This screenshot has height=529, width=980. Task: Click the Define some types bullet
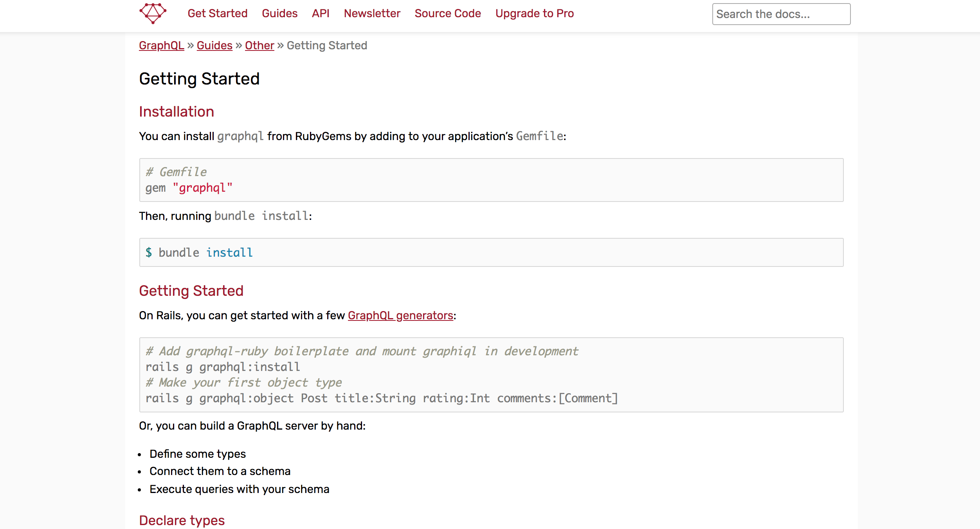tap(198, 454)
